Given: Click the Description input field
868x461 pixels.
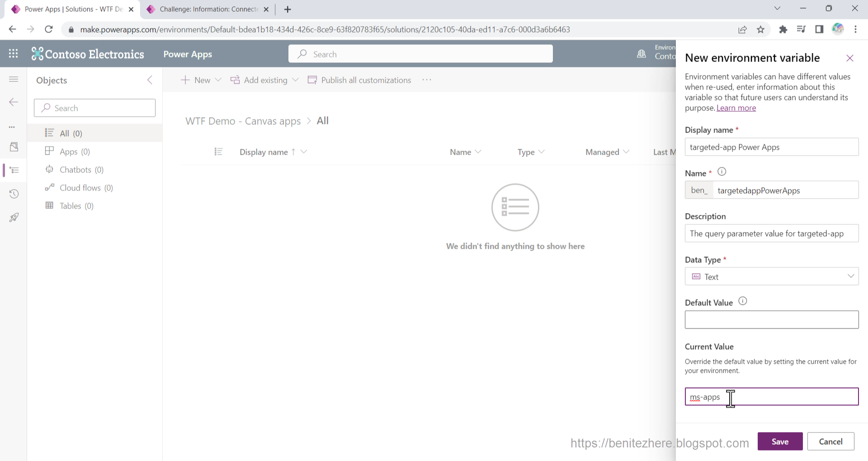Looking at the screenshot, I should coord(772,233).
